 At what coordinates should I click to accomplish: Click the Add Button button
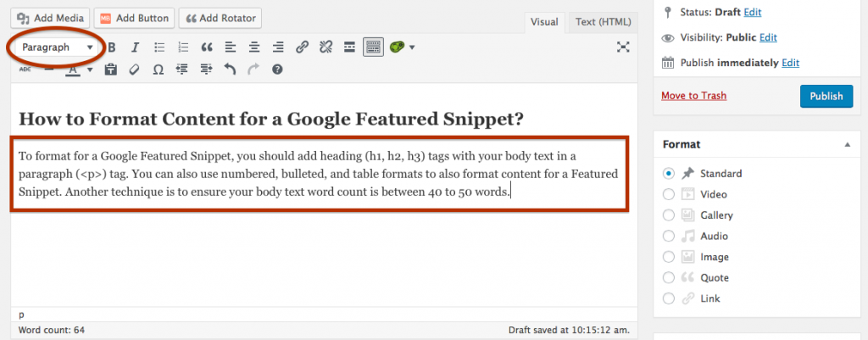[135, 19]
